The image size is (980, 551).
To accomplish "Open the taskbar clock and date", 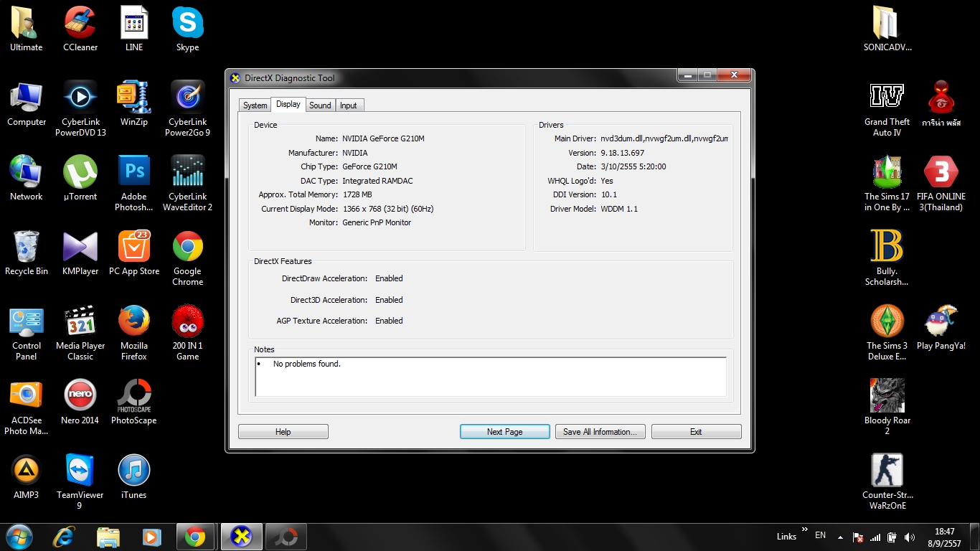I will [x=945, y=537].
